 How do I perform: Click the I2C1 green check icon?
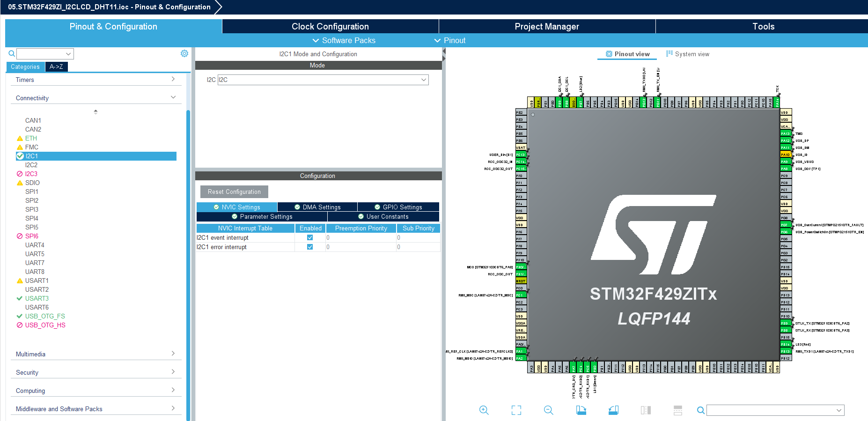coord(20,156)
